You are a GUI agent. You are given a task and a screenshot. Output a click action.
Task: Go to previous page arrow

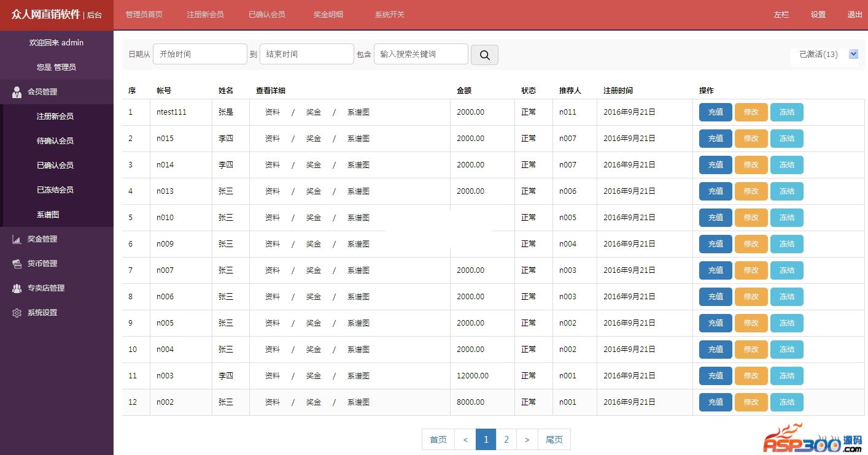[x=465, y=440]
